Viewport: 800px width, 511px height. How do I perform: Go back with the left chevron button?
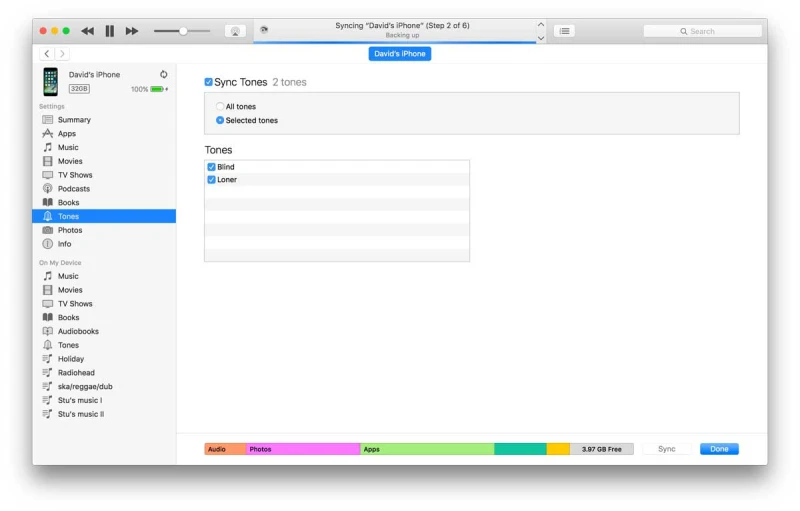pyautogui.click(x=47, y=54)
